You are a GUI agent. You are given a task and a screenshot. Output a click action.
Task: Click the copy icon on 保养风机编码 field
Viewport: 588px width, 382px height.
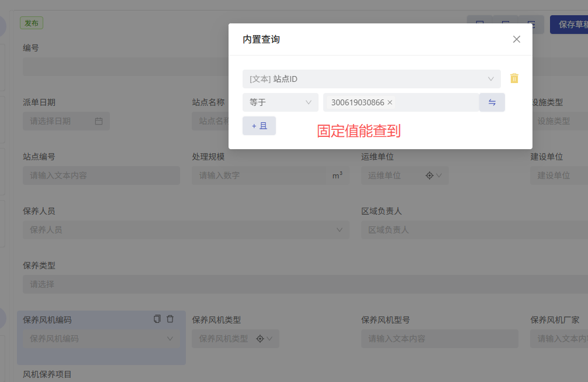click(x=157, y=319)
